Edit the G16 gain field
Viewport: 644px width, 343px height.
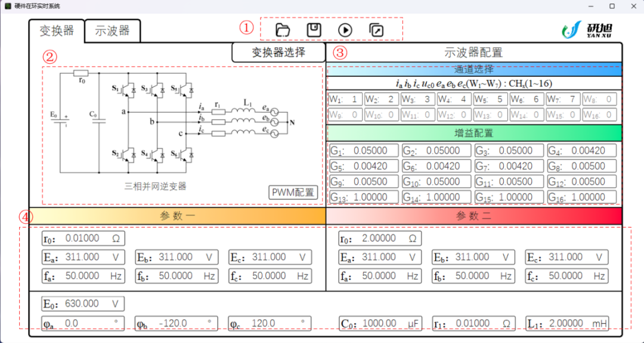click(x=582, y=197)
